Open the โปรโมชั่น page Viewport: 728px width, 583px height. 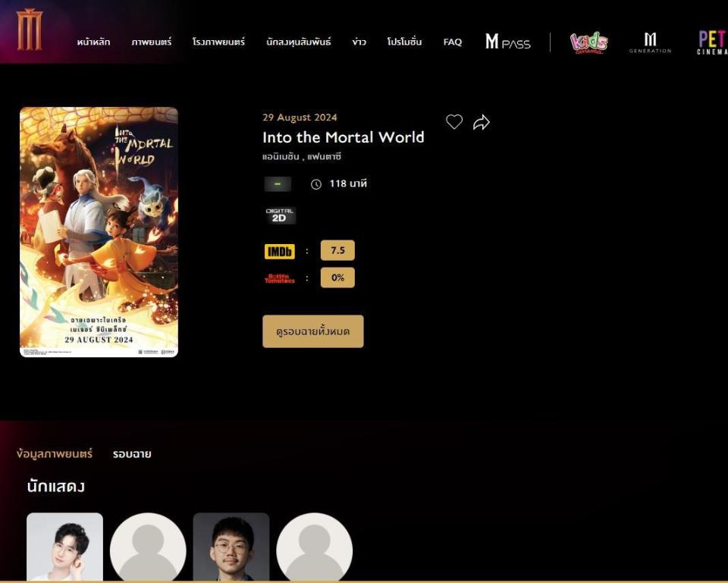point(404,43)
